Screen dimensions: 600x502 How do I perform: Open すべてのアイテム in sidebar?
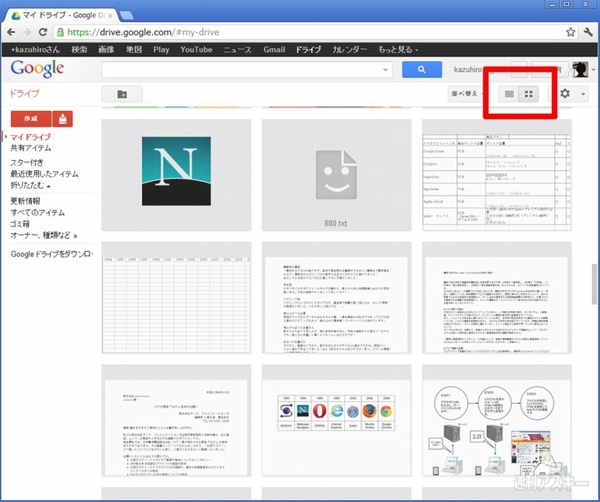[x=38, y=213]
